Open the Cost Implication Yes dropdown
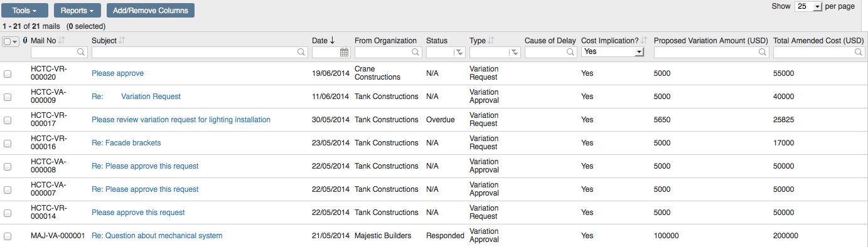 pos(613,52)
